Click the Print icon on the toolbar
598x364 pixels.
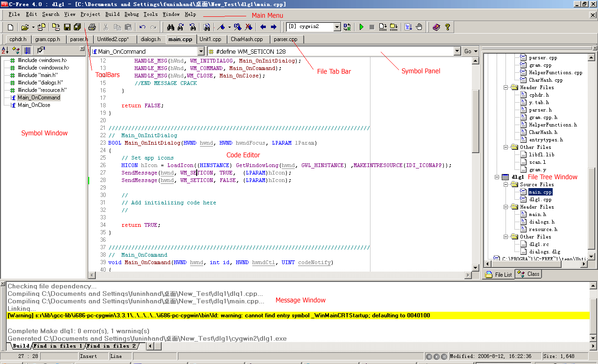point(91,27)
